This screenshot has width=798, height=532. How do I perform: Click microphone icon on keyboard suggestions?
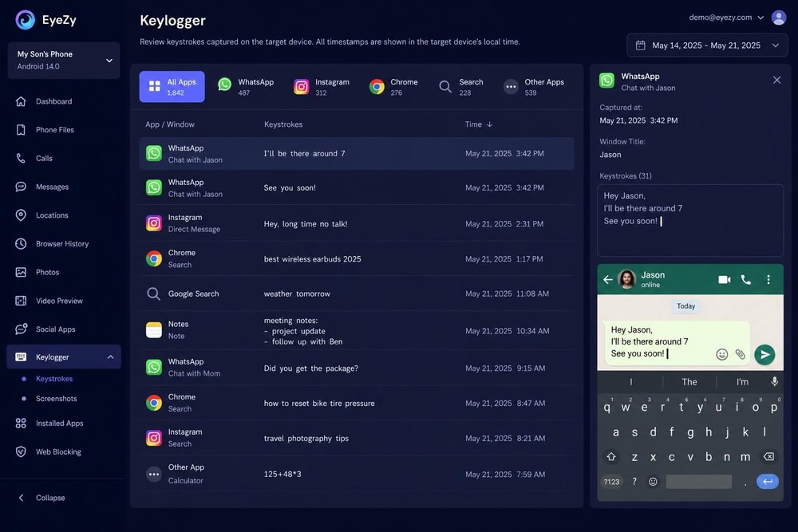774,381
